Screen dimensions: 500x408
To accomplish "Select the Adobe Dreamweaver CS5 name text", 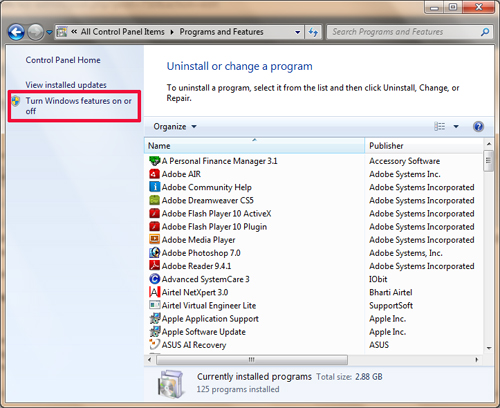I will [x=208, y=200].
